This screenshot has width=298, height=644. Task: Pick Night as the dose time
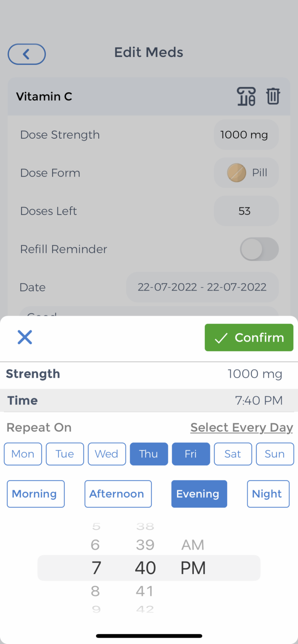pos(268,493)
